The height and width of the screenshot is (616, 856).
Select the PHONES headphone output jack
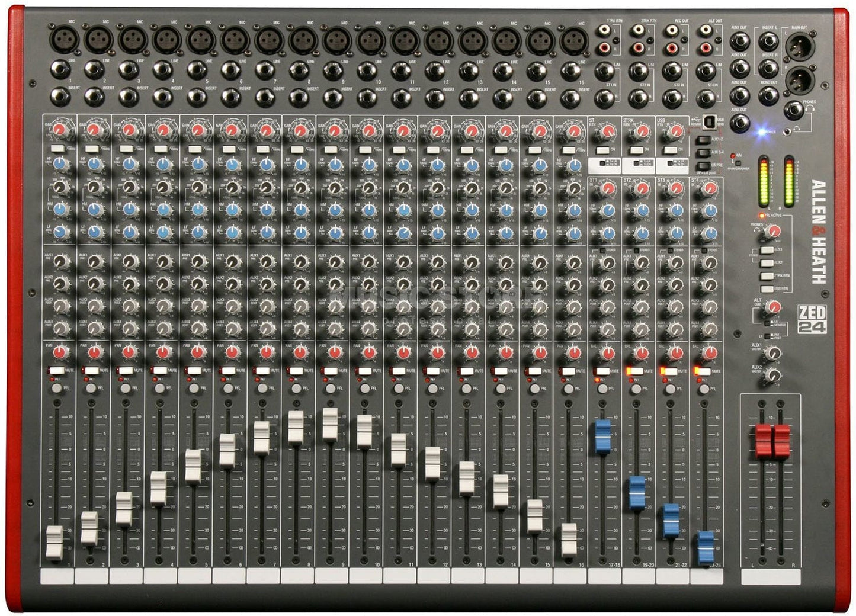point(794,111)
